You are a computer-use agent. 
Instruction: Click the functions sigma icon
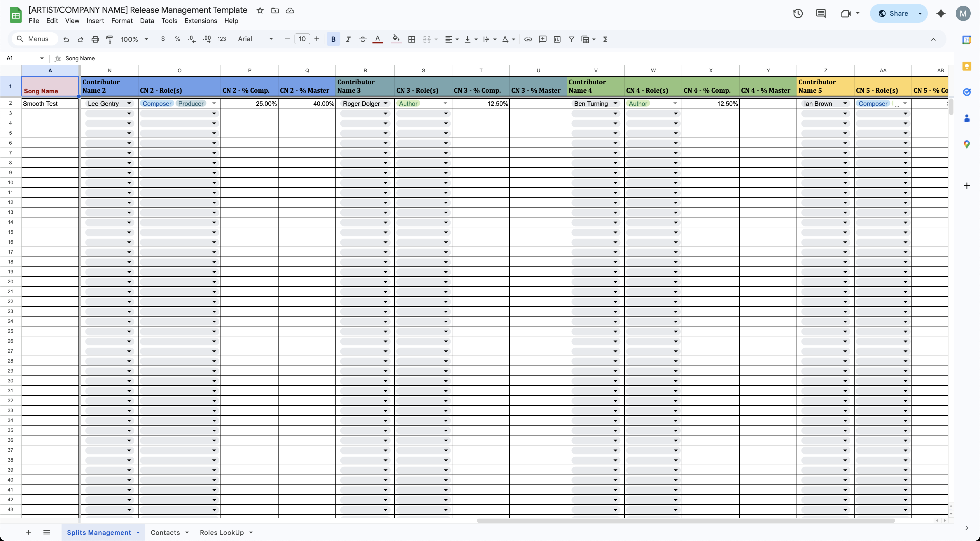point(605,39)
